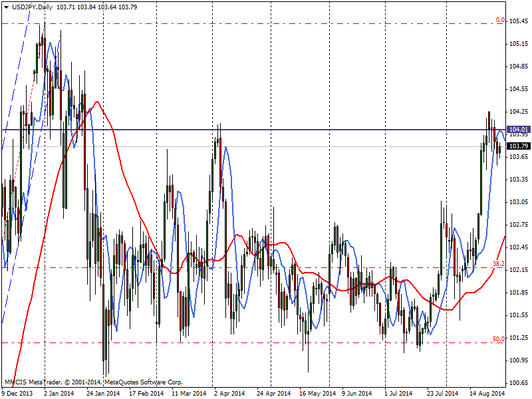Image resolution: width=532 pixels, height=399 pixels.
Task: Click the 104.25 price scale value
Action: pyautogui.click(x=519, y=111)
